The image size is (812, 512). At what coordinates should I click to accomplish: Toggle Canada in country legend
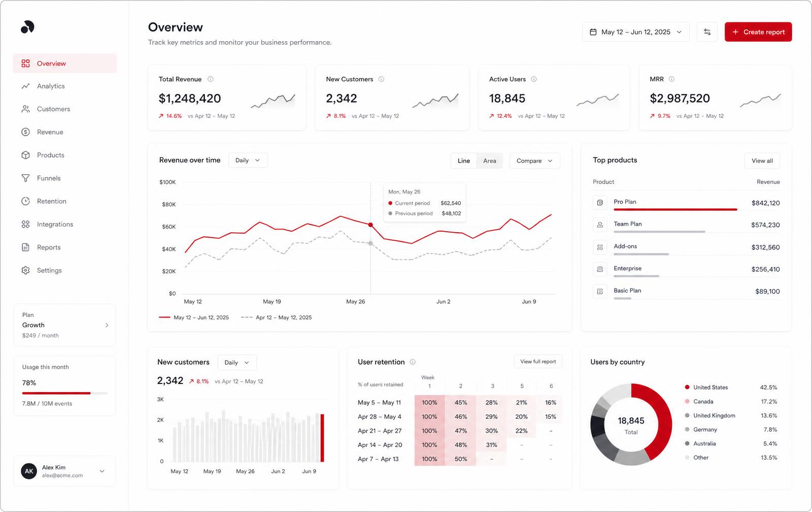(731, 402)
